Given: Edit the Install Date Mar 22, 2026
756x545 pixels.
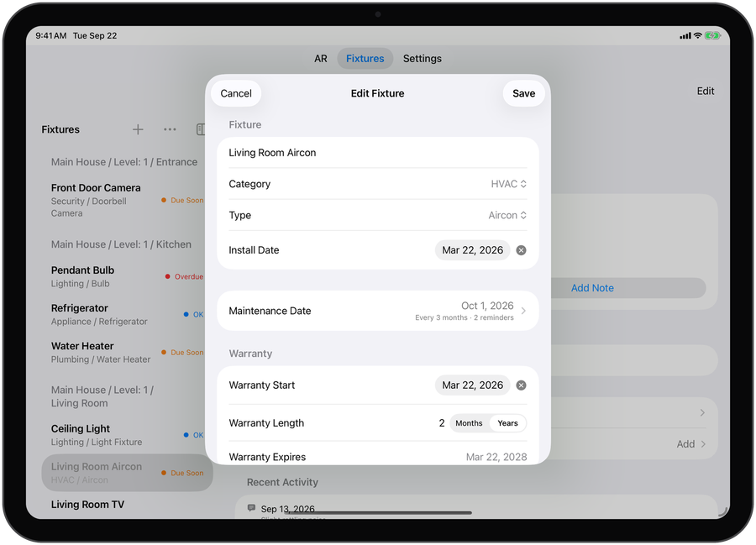Looking at the screenshot, I should (472, 250).
